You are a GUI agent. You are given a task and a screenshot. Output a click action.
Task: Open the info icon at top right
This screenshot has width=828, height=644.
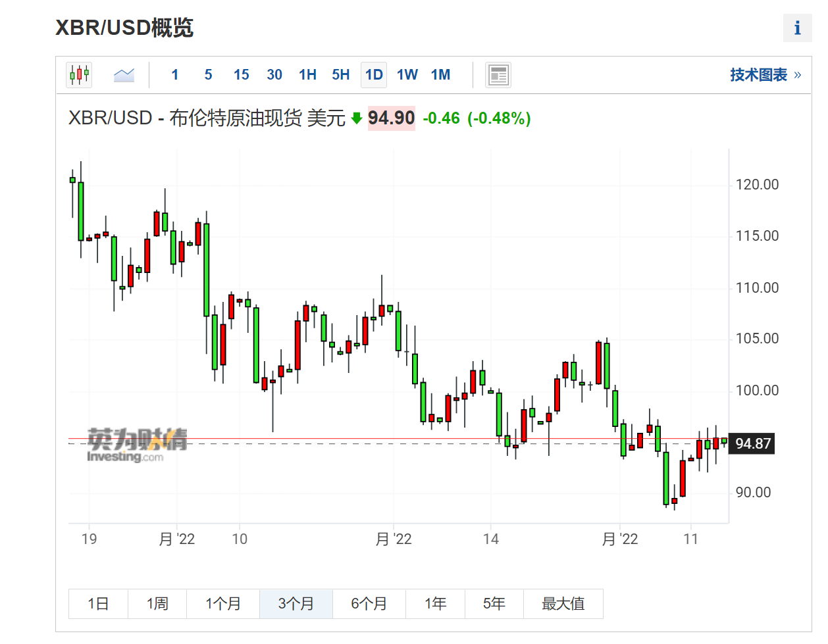pyautogui.click(x=797, y=28)
